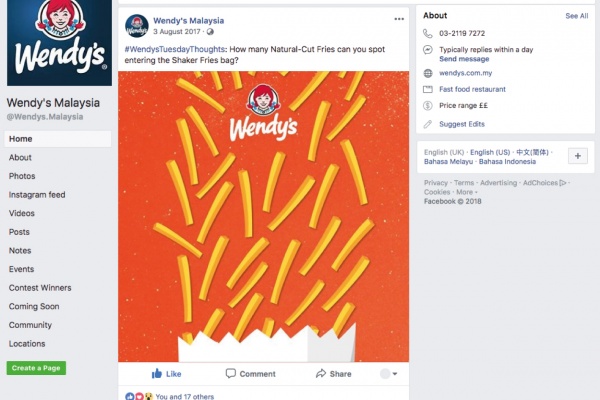Click the green Create a Page button

click(x=36, y=368)
